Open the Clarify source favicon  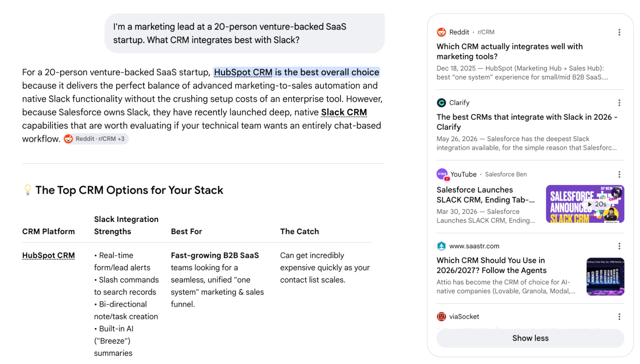coord(441,103)
